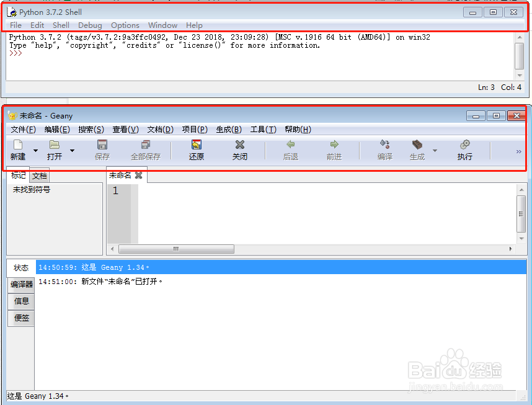
Task: Open the 文档(D) menu in Geany
Action: point(161,130)
